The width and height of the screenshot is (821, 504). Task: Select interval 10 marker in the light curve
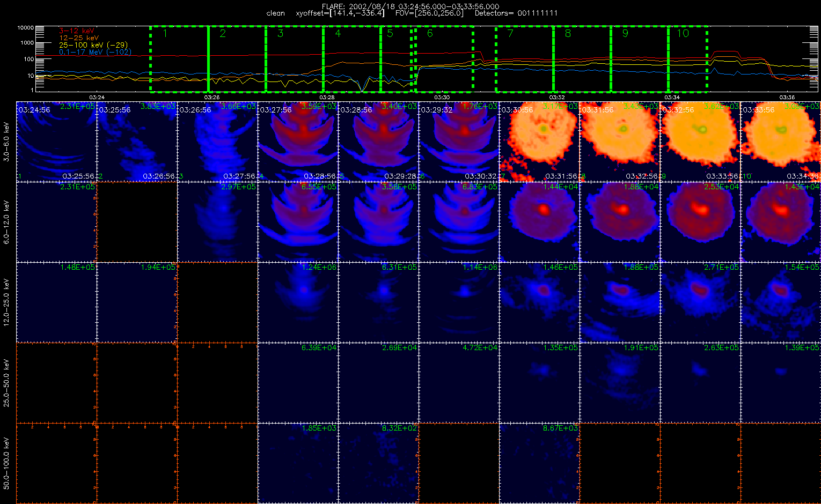click(x=683, y=33)
